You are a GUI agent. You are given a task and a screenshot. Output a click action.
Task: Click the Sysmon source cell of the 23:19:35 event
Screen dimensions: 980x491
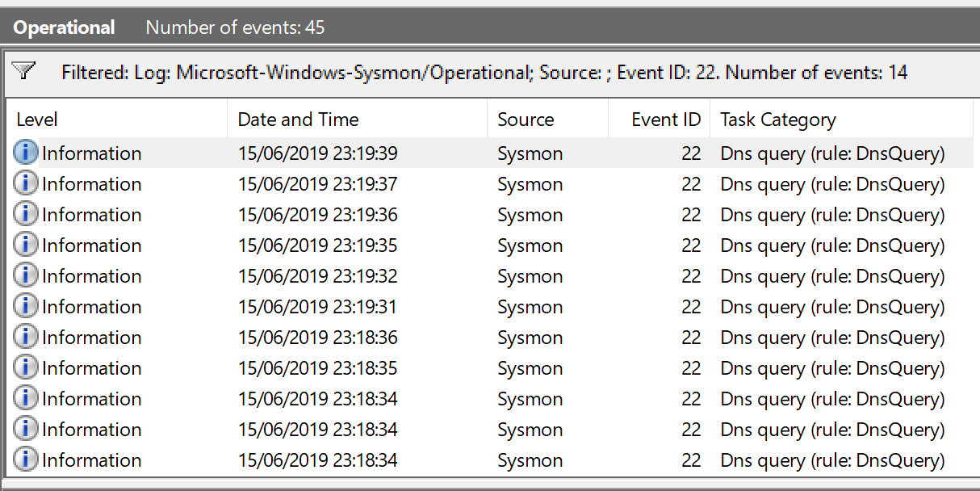[x=530, y=245]
